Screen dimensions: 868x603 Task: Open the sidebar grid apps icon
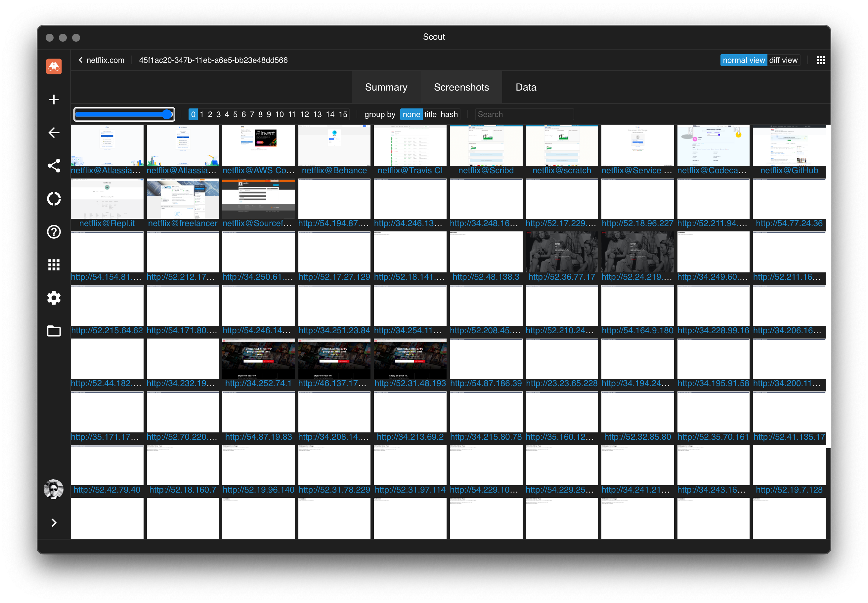(54, 265)
